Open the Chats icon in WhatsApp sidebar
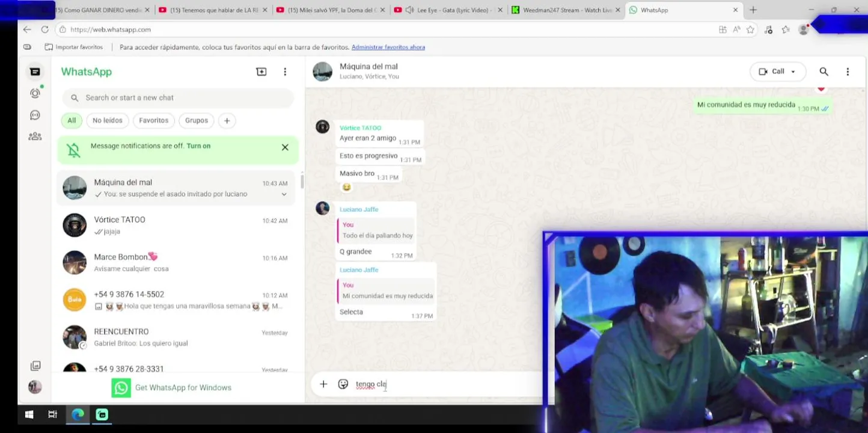The image size is (868, 433). coord(35,72)
